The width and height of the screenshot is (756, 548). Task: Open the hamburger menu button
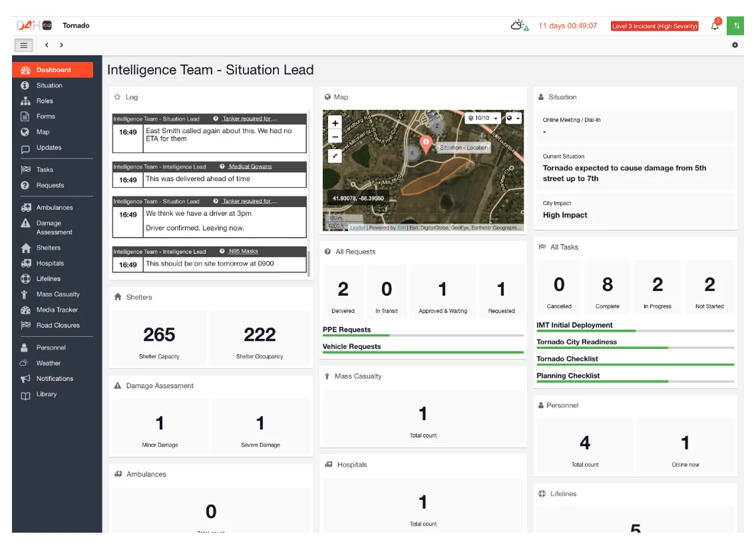[24, 45]
